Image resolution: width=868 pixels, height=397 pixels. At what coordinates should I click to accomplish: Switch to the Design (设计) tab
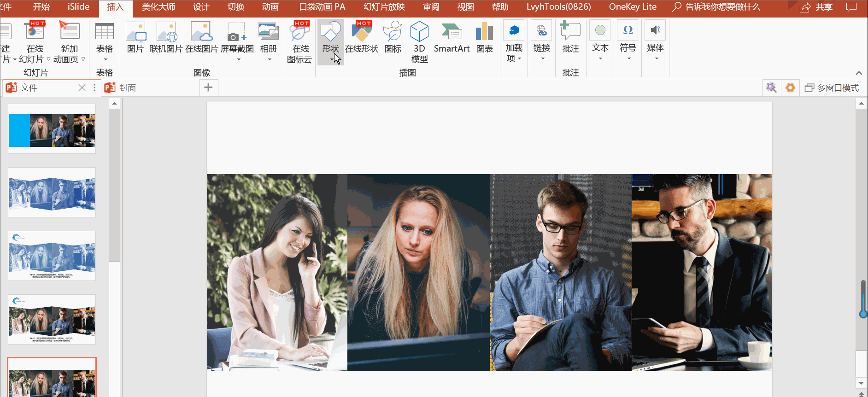pyautogui.click(x=201, y=7)
